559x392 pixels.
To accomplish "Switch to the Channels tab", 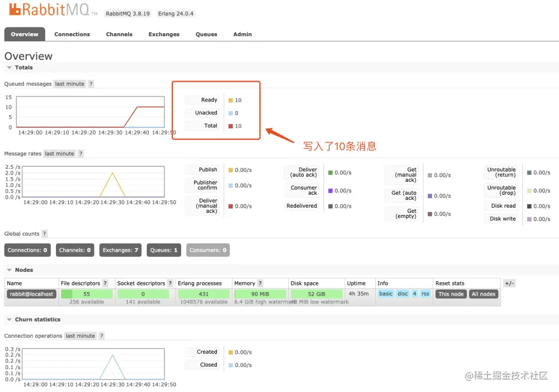I will click(x=119, y=34).
